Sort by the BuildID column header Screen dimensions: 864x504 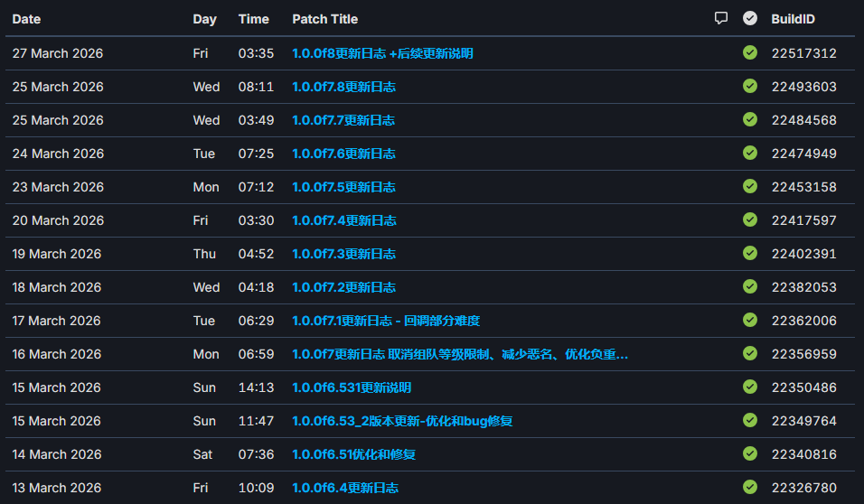pyautogui.click(x=794, y=19)
